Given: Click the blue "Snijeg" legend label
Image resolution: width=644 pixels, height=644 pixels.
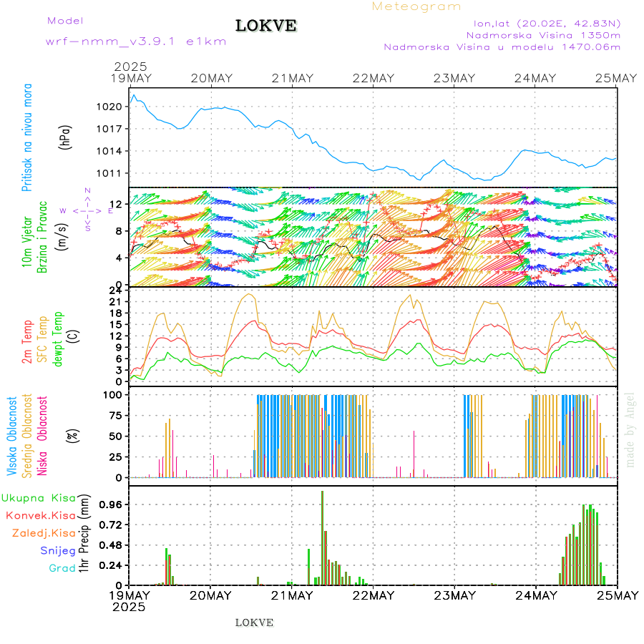Looking at the screenshot, I should [x=58, y=551].
